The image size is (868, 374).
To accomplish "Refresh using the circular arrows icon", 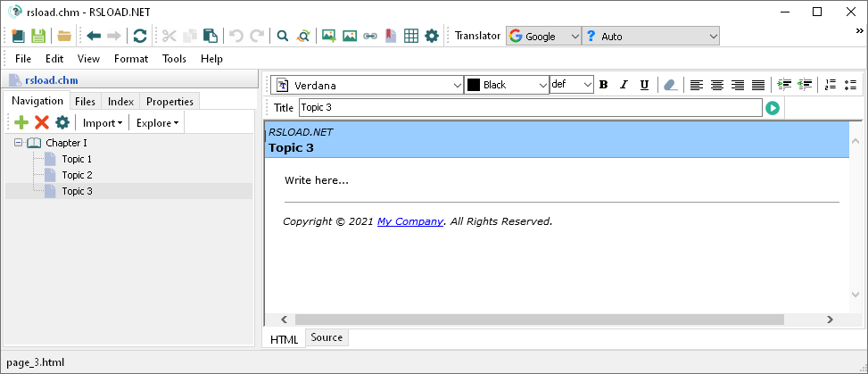I will (x=140, y=36).
